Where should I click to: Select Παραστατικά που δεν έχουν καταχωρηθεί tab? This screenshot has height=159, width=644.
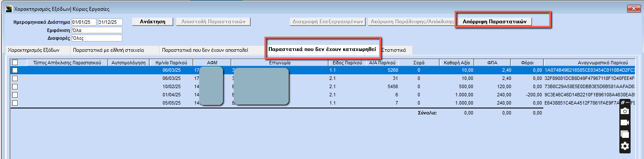click(x=323, y=49)
